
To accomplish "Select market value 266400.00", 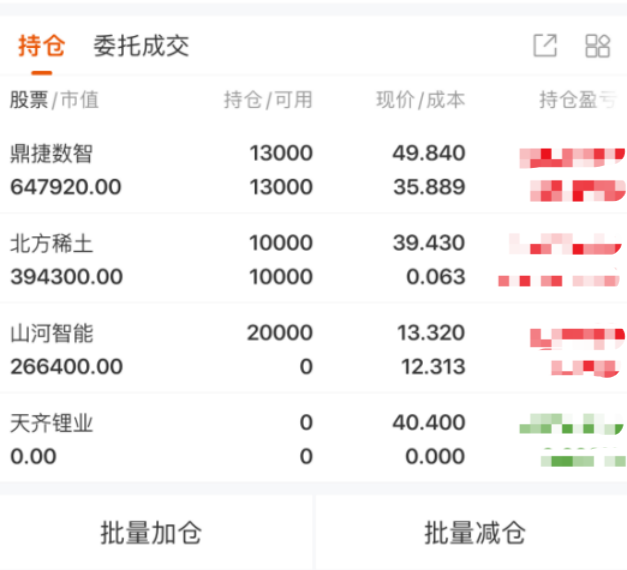I will 66,366.
